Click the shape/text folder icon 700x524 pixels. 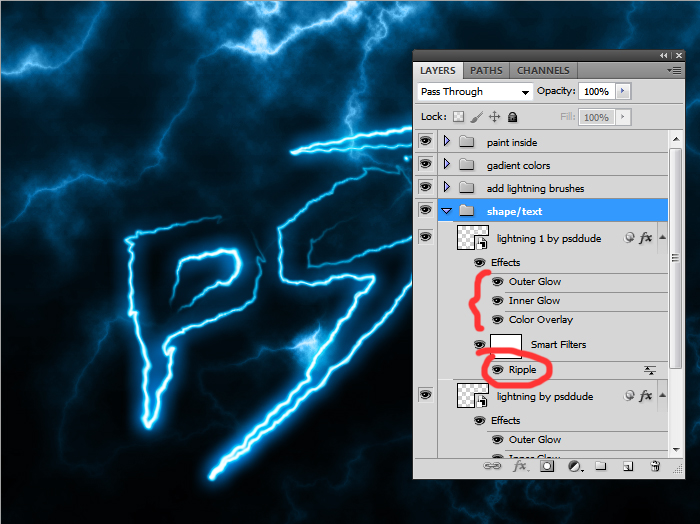click(x=467, y=211)
